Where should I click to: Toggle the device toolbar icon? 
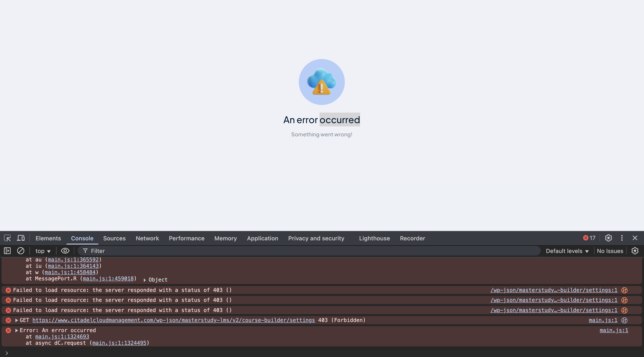[21, 238]
